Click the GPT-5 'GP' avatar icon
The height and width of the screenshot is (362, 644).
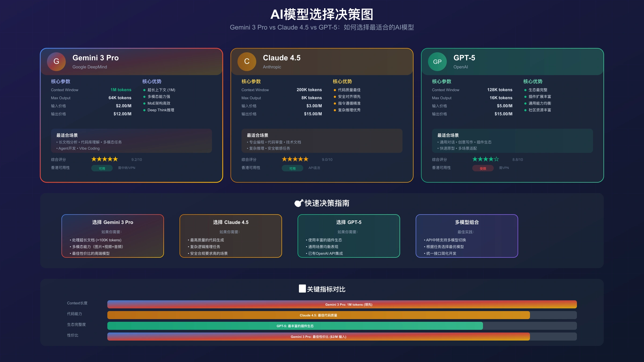(x=437, y=62)
